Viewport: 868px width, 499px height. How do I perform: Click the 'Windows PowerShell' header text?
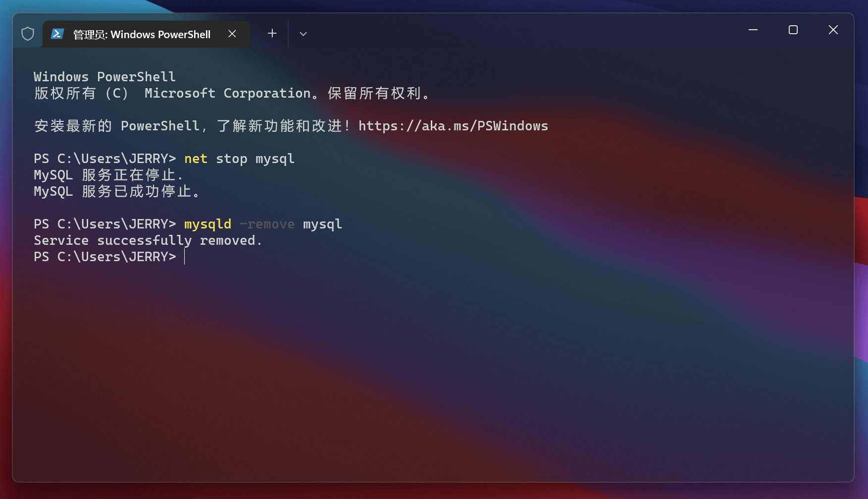[x=104, y=77]
